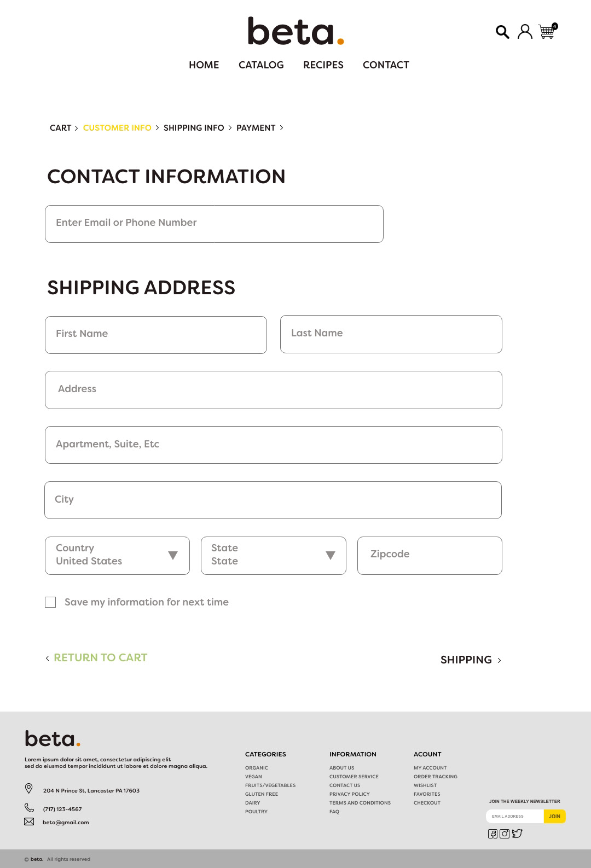This screenshot has height=868, width=591.
Task: Click the envelope email icon in footer
Action: [29, 822]
